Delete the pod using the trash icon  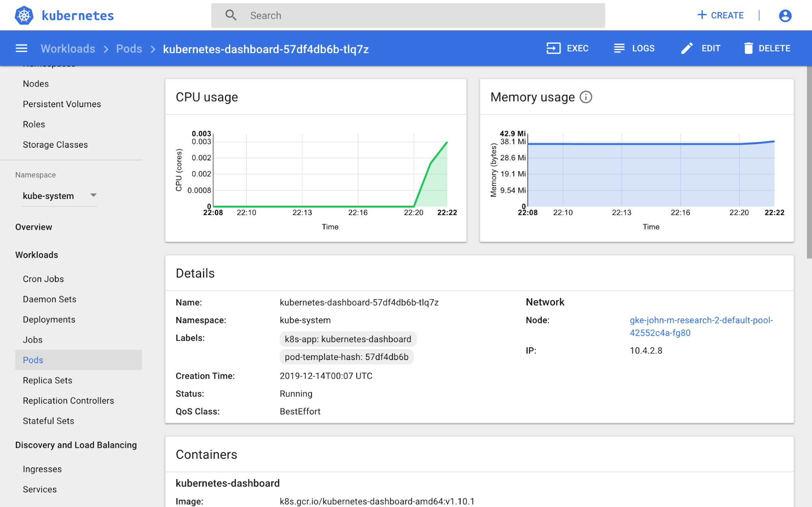[x=749, y=48]
